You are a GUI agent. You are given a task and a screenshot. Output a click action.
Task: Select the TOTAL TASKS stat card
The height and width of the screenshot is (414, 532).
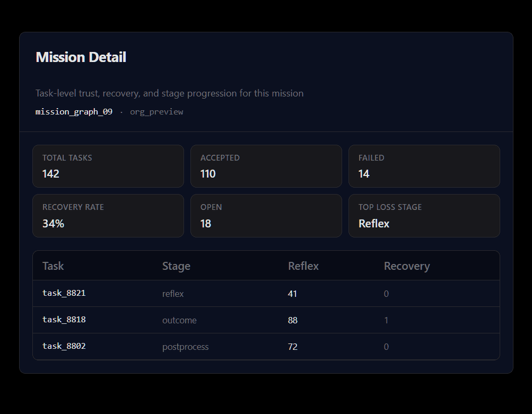(x=108, y=166)
